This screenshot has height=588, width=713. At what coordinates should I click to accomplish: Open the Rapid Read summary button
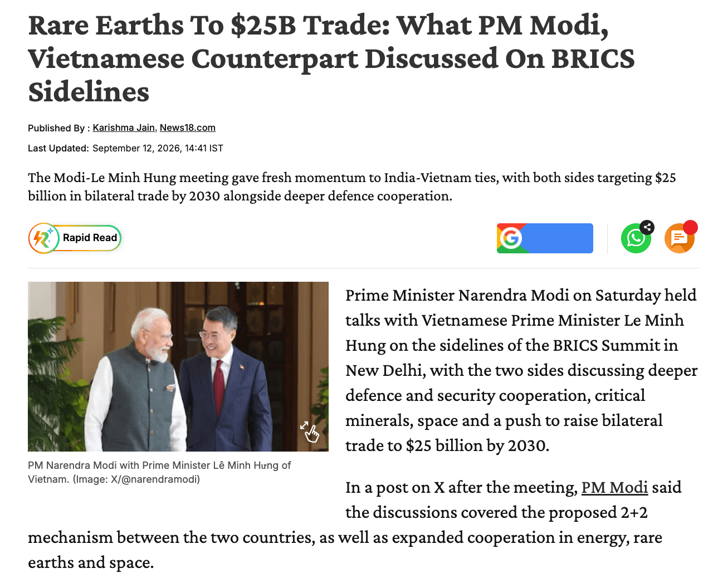click(x=75, y=238)
